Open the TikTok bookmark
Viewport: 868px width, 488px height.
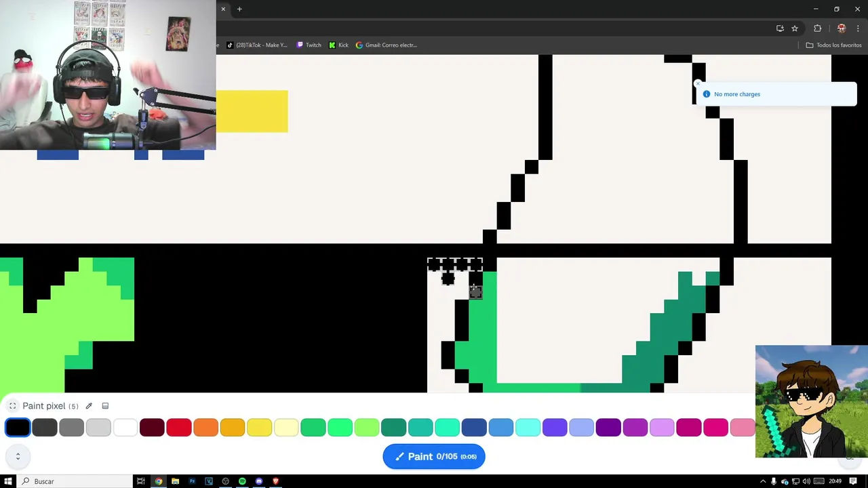click(257, 45)
